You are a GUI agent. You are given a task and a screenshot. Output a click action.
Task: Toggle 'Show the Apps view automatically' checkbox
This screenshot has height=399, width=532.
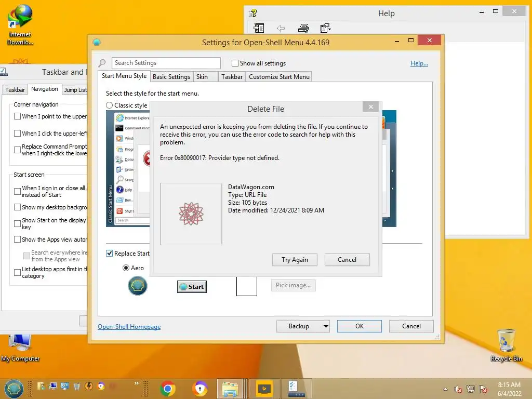point(17,239)
